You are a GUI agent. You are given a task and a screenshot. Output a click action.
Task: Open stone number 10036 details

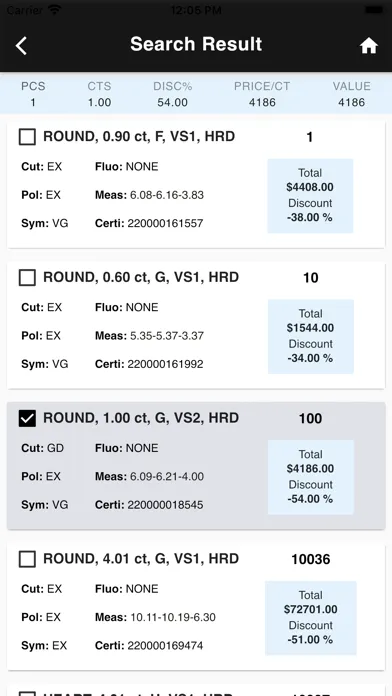pyautogui.click(x=311, y=559)
